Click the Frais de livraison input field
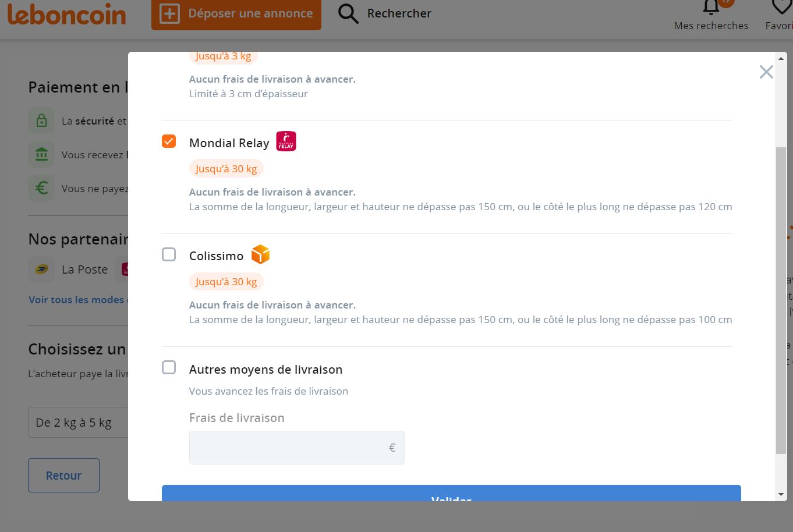Viewport: 793px width, 532px height. [296, 448]
